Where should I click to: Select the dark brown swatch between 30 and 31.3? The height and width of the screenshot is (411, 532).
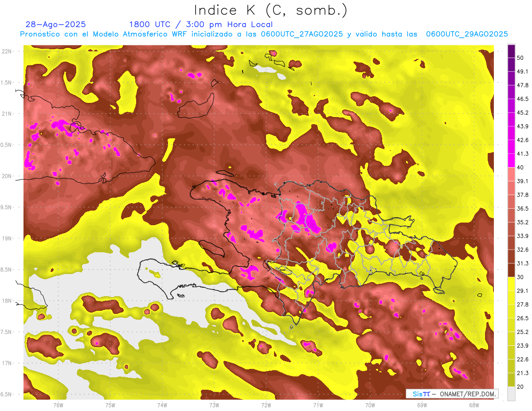pos(511,270)
